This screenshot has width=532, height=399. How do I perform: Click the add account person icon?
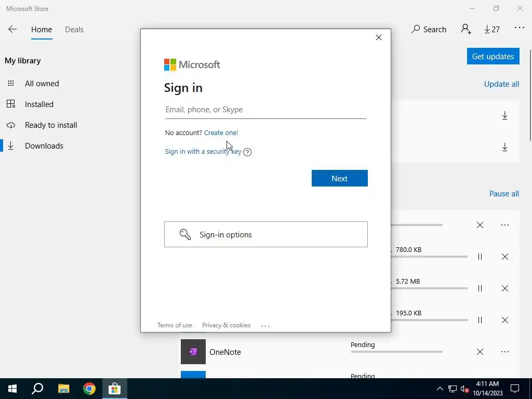click(466, 29)
